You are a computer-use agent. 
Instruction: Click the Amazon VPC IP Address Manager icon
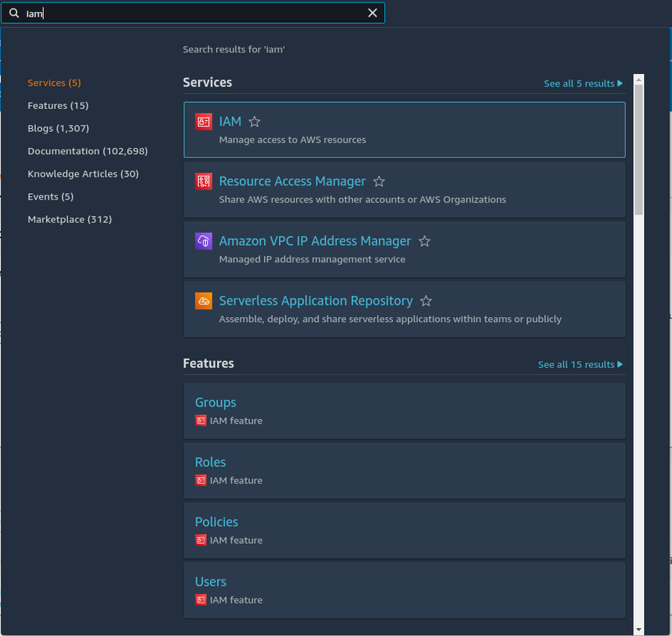204,242
